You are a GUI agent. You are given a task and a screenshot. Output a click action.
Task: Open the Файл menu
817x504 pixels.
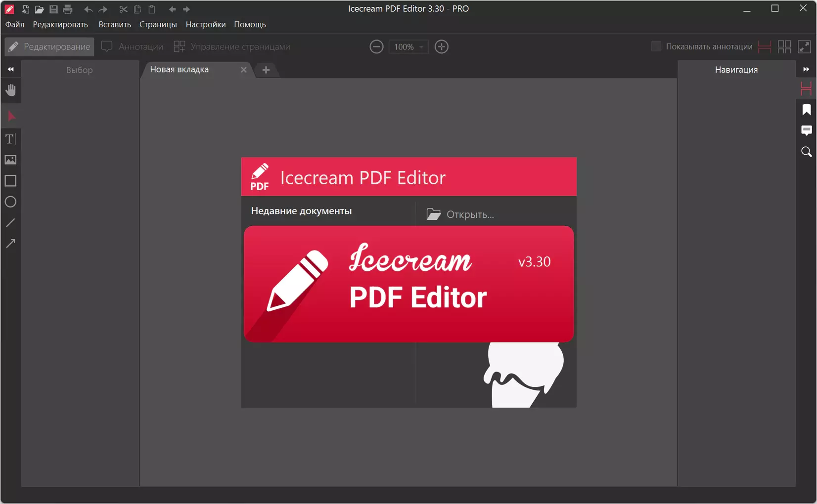point(15,24)
